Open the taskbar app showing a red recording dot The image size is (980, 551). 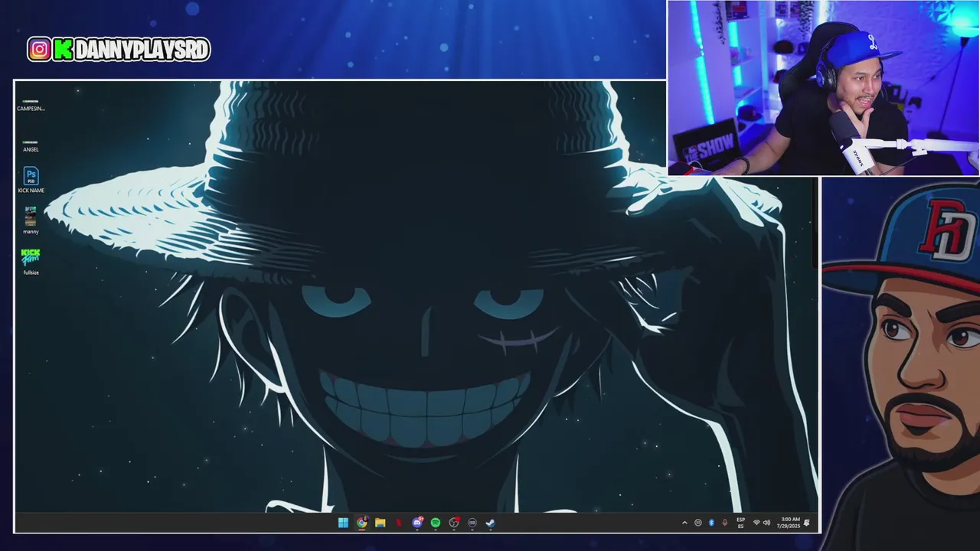click(454, 523)
